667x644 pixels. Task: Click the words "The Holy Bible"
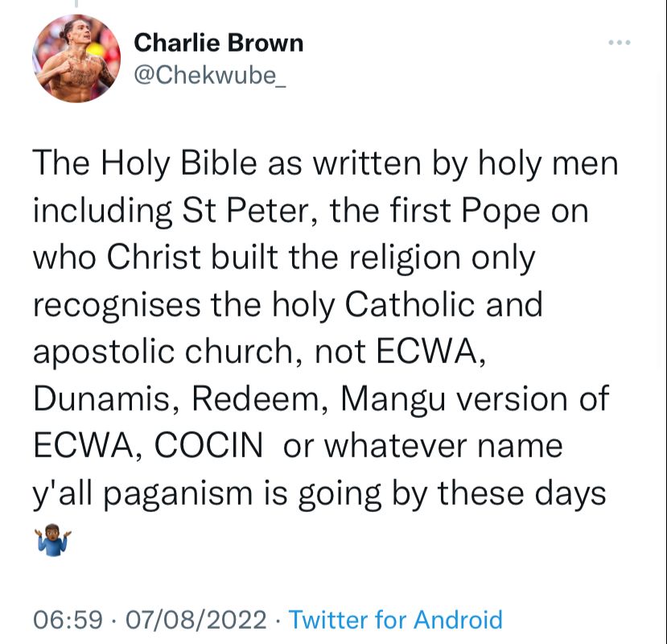(x=129, y=163)
